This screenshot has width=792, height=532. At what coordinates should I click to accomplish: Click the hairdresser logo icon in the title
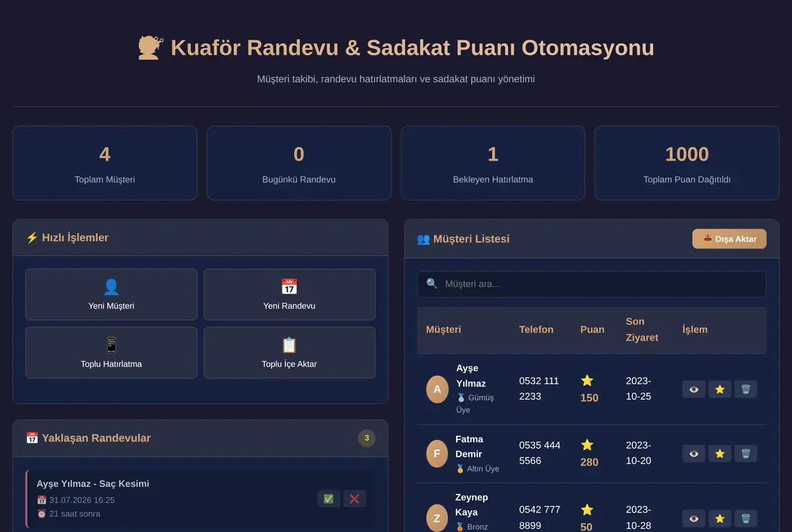[x=150, y=48]
